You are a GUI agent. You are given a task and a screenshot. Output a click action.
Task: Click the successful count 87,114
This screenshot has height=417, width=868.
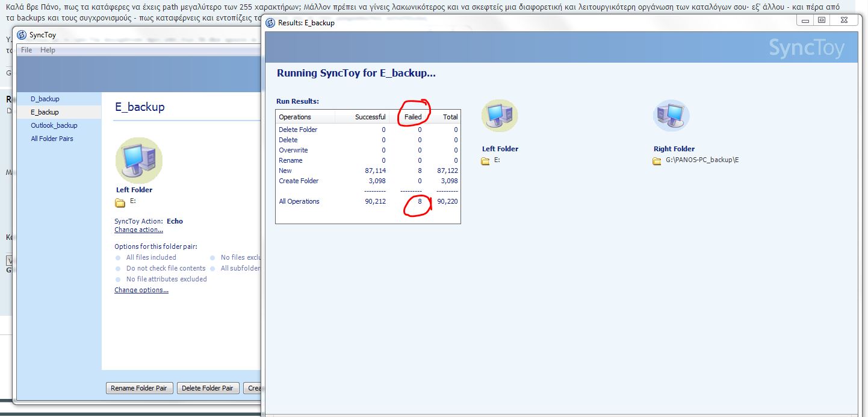coord(376,171)
